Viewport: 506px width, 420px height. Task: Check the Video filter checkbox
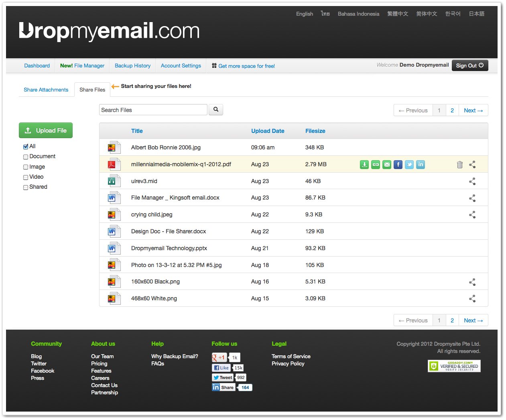tap(26, 177)
